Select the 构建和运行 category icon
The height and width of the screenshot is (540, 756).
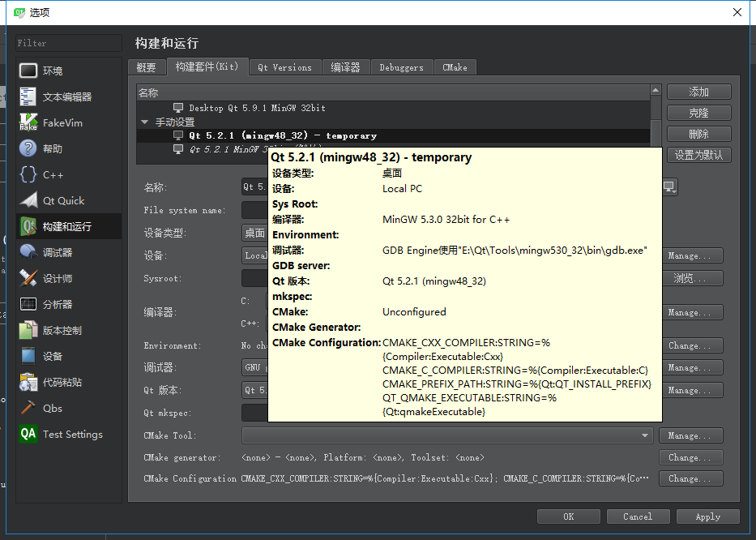coord(28,226)
